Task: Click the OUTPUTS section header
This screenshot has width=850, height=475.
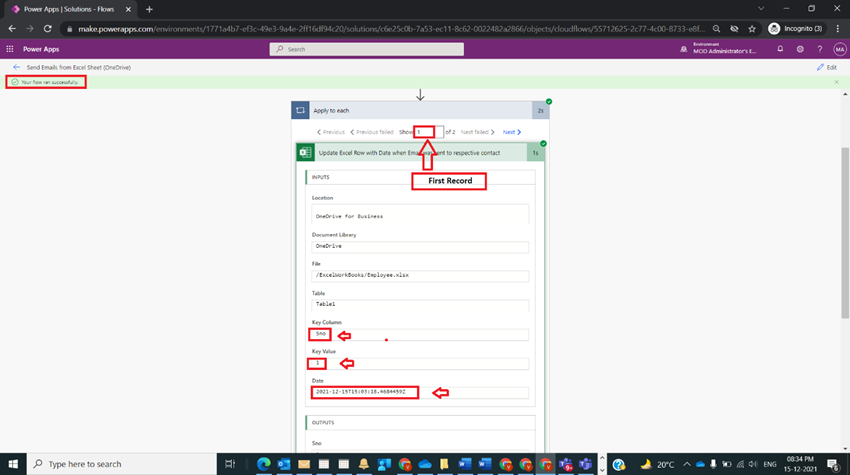Action: point(420,422)
